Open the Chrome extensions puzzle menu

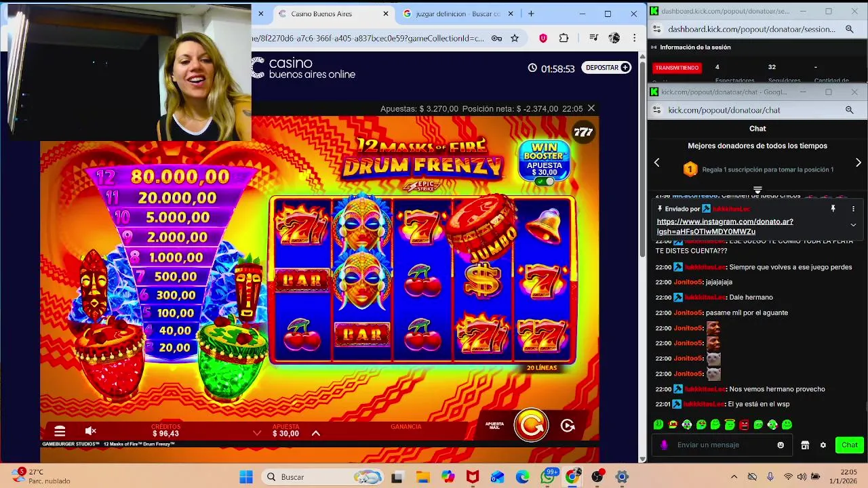point(564,38)
